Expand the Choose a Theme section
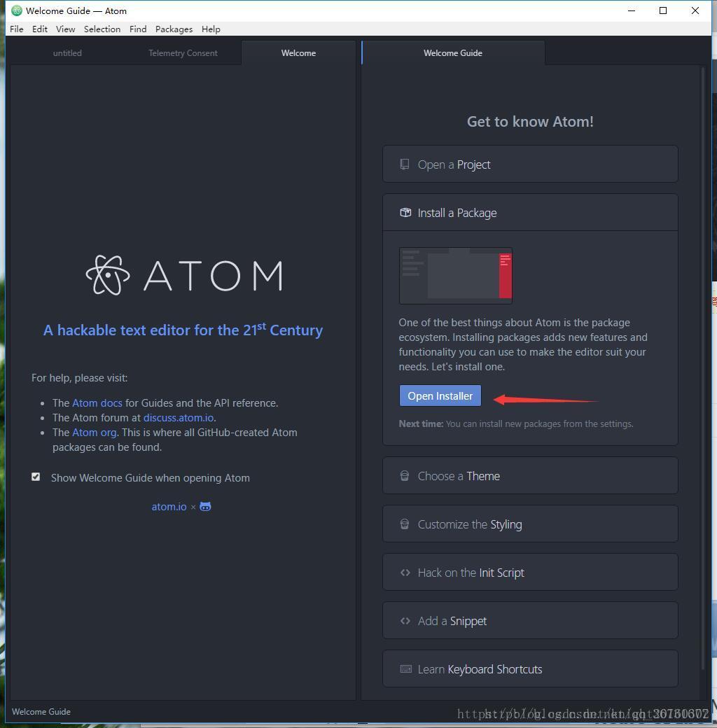This screenshot has width=717, height=728. 530,476
